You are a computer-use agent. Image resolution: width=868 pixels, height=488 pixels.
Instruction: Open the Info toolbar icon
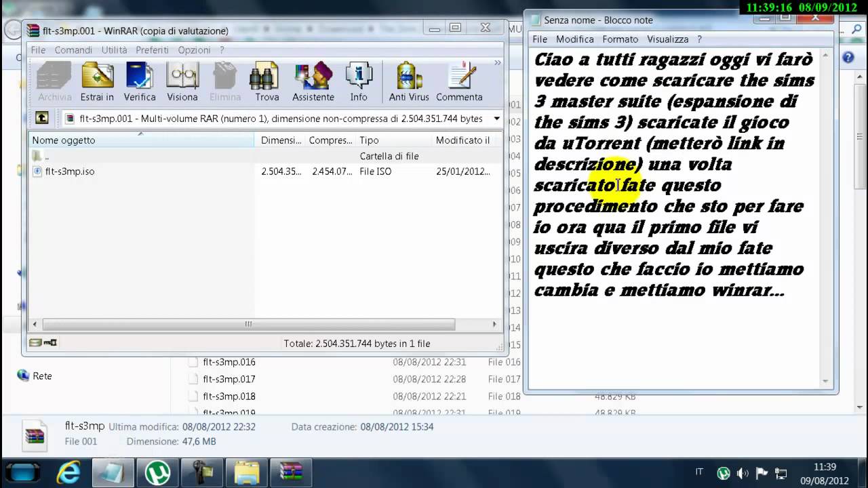(x=359, y=81)
